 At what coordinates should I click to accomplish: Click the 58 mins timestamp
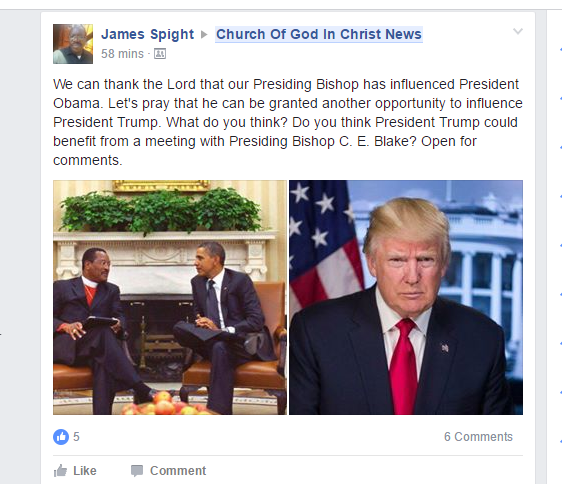coord(122,54)
